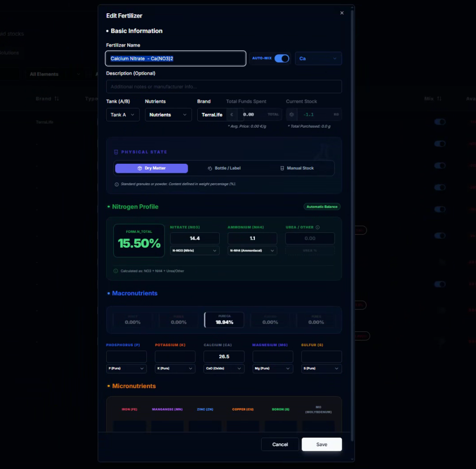This screenshot has height=469, width=476.
Task: Select the Dry Matter physical state
Action: pyautogui.click(x=152, y=169)
